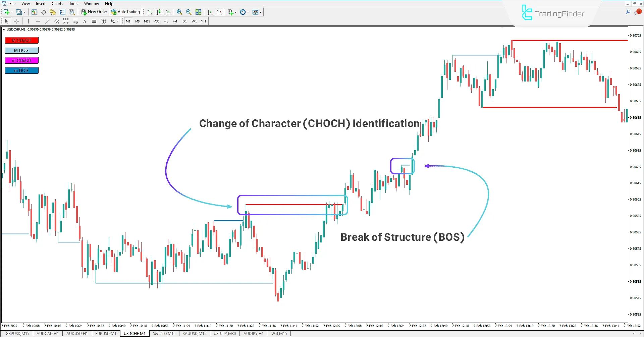The height and width of the screenshot is (337, 644).
Task: Switch to the XAUUSD,M15 chart tab
Action: pos(194,333)
